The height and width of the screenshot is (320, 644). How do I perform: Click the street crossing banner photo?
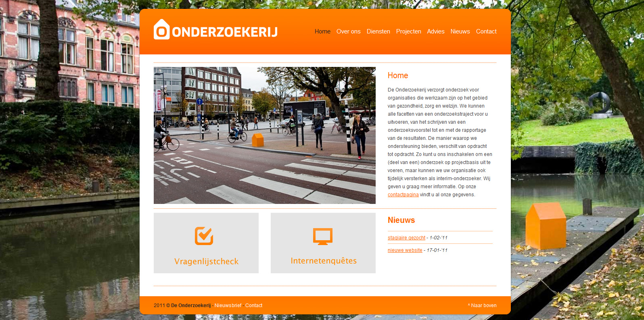(x=264, y=135)
